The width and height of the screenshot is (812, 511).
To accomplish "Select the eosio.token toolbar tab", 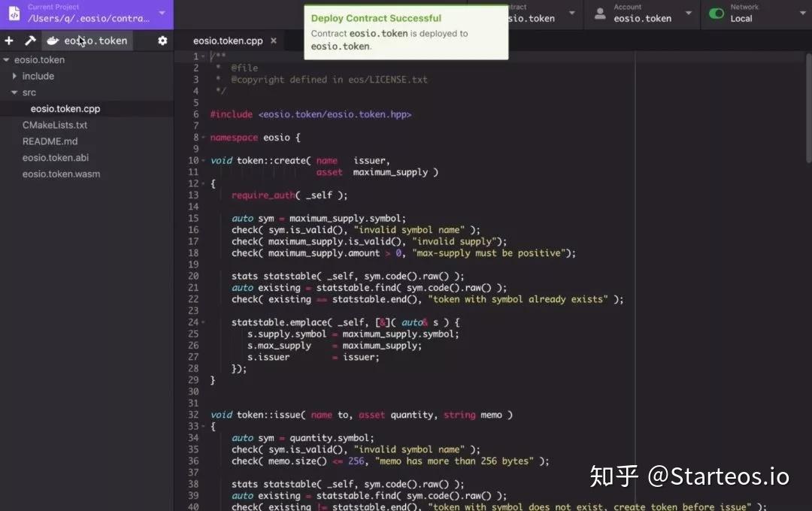I will point(98,41).
